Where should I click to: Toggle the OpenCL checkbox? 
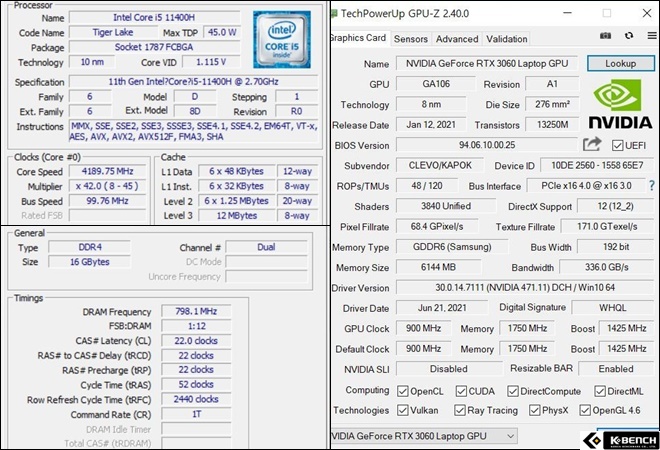[402, 391]
